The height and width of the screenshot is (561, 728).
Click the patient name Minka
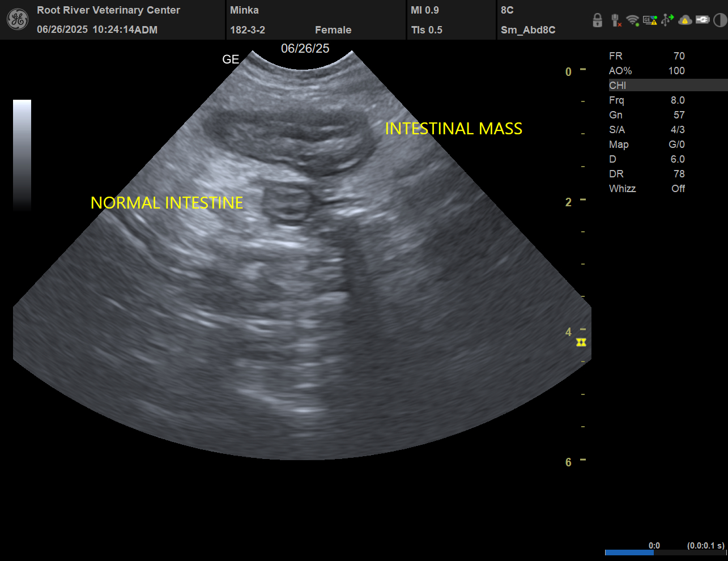(244, 10)
